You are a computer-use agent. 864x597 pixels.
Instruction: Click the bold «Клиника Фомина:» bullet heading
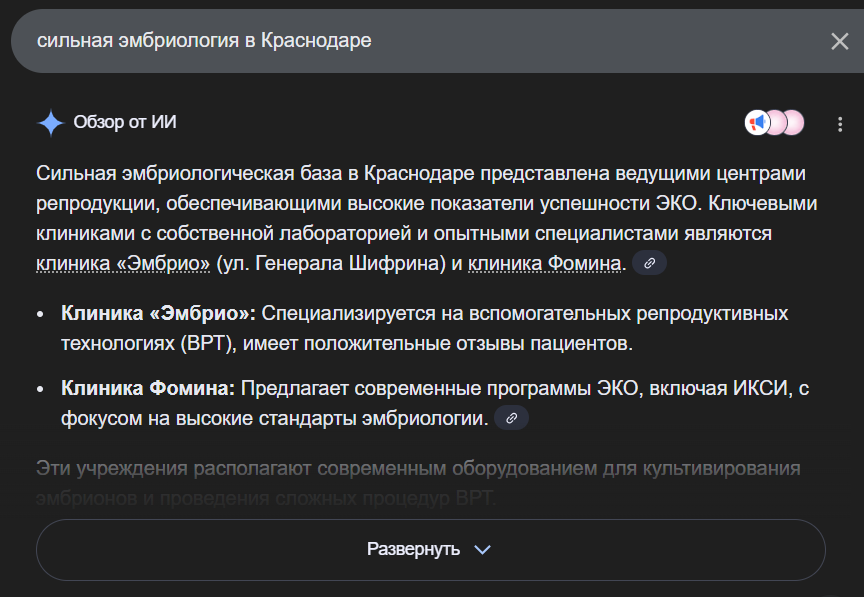point(148,389)
